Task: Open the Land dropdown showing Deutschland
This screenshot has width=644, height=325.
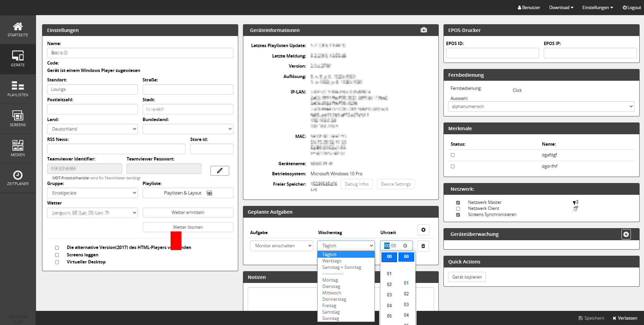Action: [93, 129]
